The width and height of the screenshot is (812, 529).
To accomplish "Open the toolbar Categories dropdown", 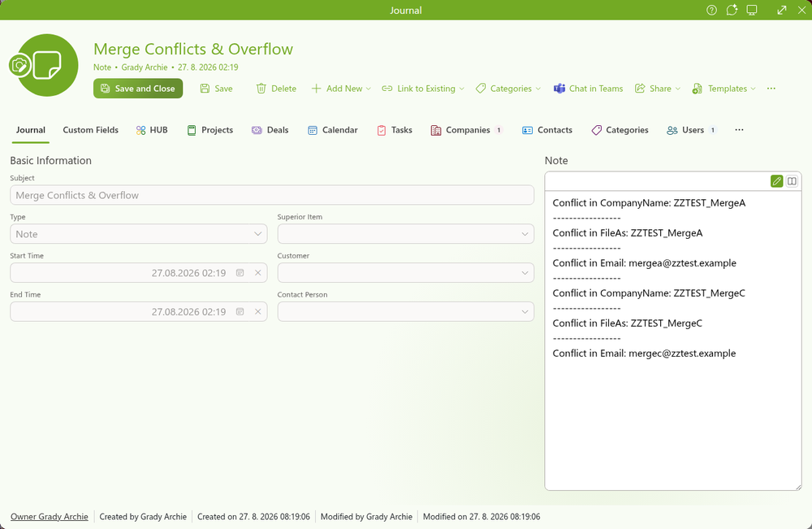I will [x=508, y=89].
